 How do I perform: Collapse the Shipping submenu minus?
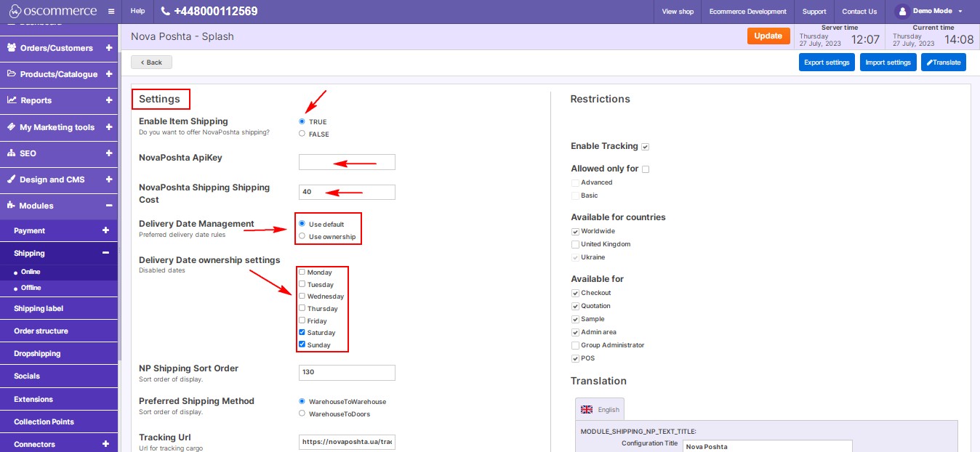click(x=105, y=253)
